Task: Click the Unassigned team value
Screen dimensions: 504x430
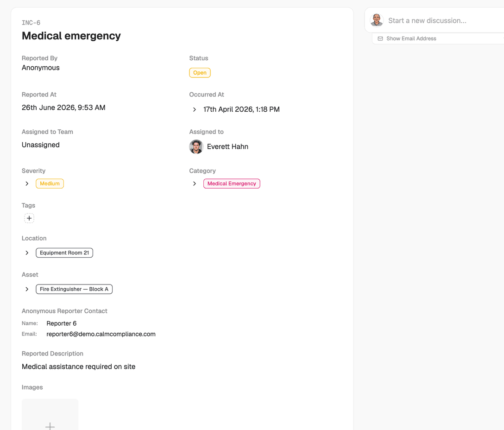Action: point(40,145)
